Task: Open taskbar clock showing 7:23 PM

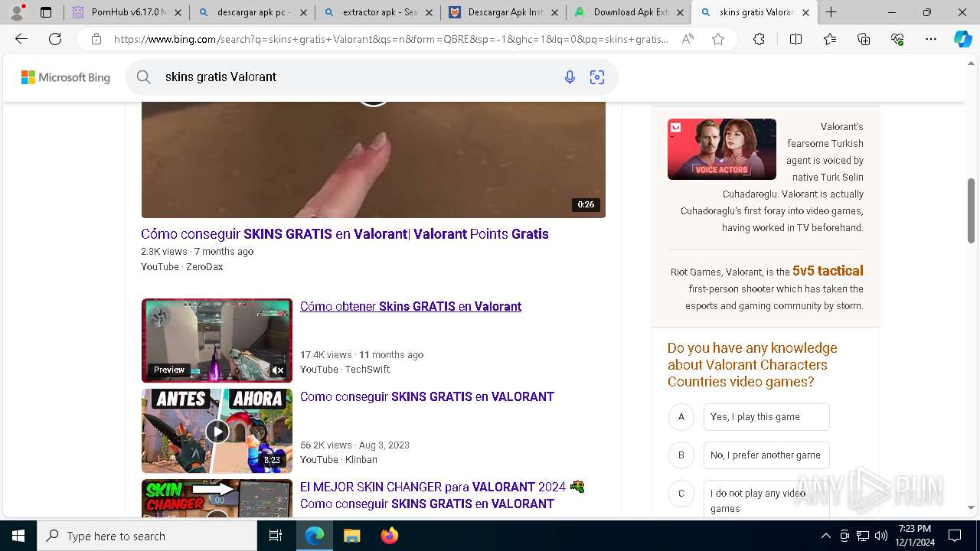Action: tap(914, 536)
